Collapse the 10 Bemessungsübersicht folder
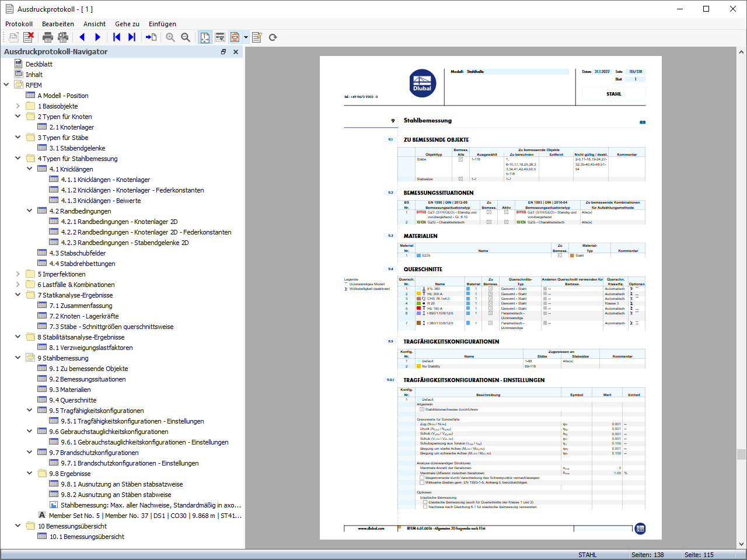 pos(18,526)
